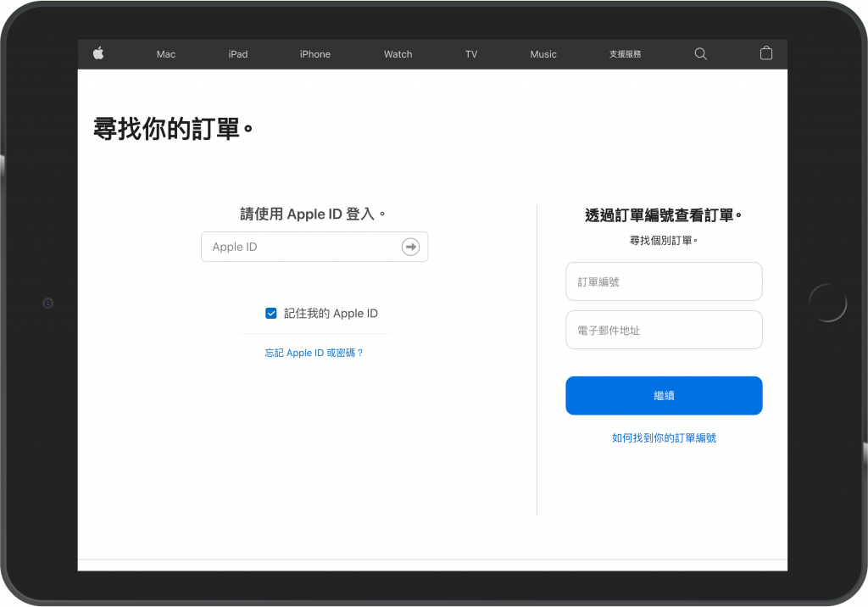This screenshot has width=868, height=607.
Task: Open the Watch nav item
Action: point(398,54)
